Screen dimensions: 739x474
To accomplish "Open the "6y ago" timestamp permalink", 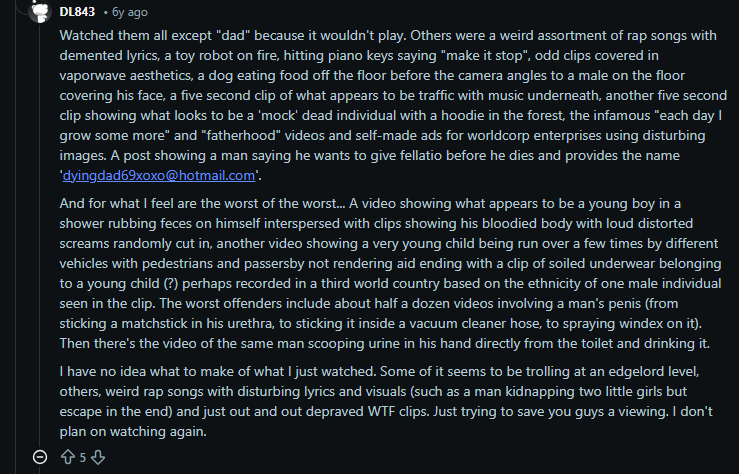I will coord(130,12).
